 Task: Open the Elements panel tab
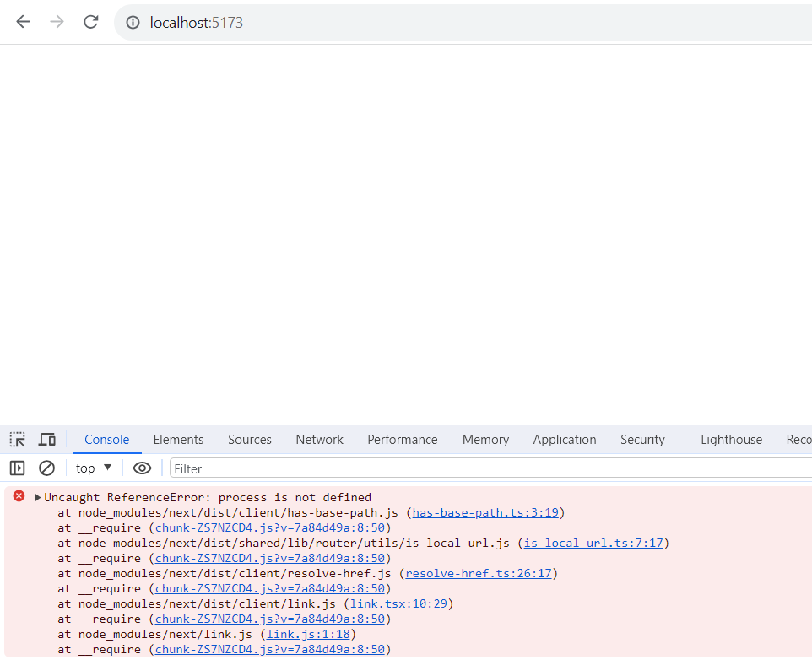(x=178, y=439)
